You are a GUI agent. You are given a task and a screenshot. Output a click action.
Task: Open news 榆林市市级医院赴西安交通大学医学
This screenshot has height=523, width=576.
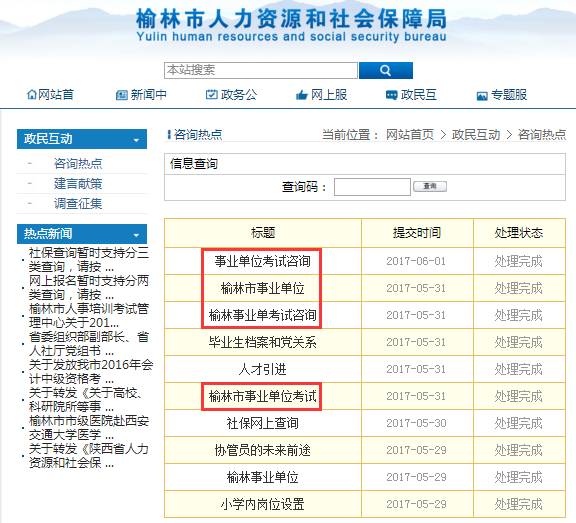coord(89,428)
